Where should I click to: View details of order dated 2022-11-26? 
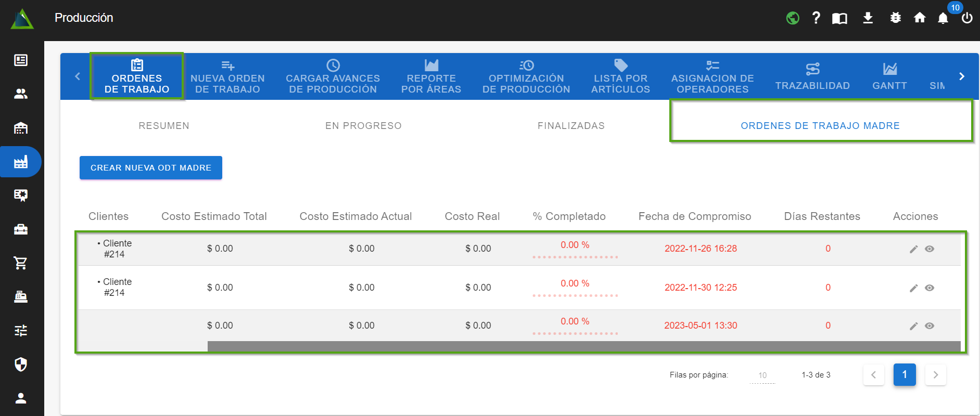tap(930, 249)
